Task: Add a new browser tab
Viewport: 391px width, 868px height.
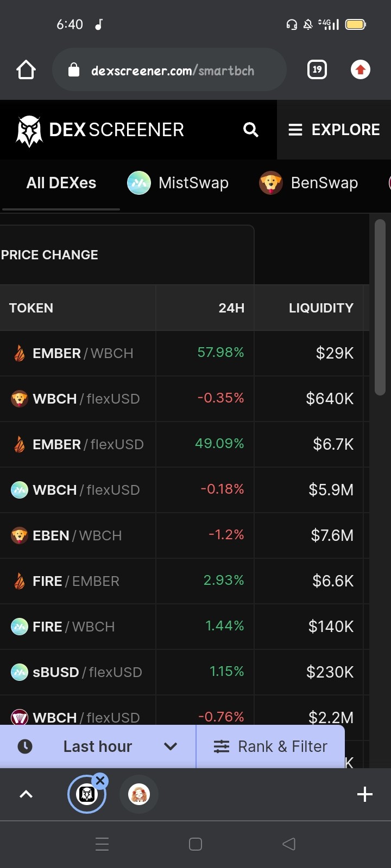Action: tap(365, 794)
